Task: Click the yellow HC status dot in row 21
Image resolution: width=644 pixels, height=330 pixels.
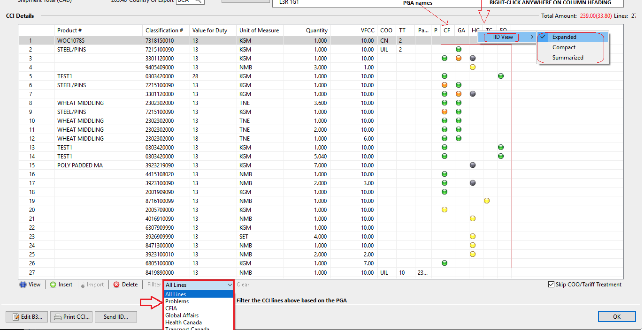Action: click(x=473, y=218)
